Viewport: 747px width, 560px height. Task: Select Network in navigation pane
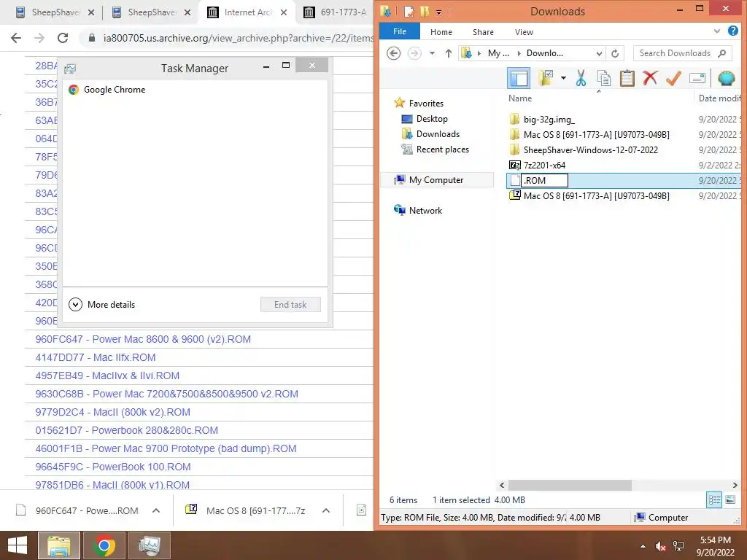425,211
